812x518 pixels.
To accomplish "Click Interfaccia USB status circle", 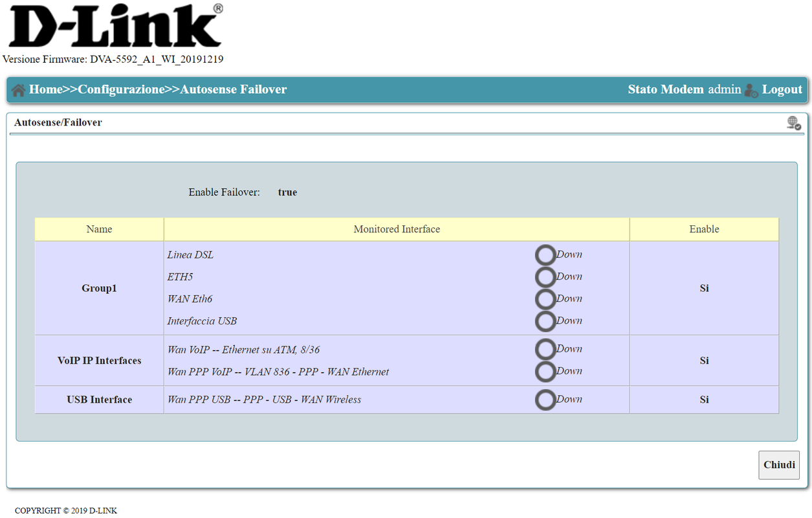I will point(545,321).
